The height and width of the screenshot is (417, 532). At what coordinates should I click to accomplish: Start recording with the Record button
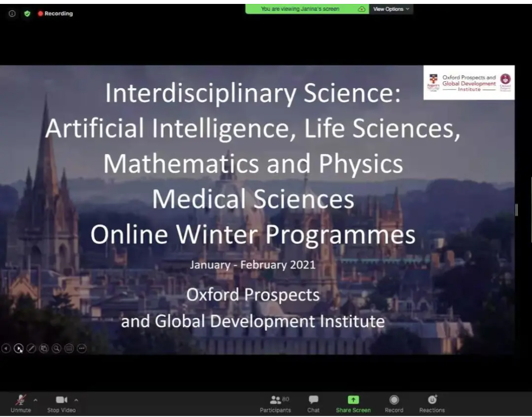[x=394, y=404]
